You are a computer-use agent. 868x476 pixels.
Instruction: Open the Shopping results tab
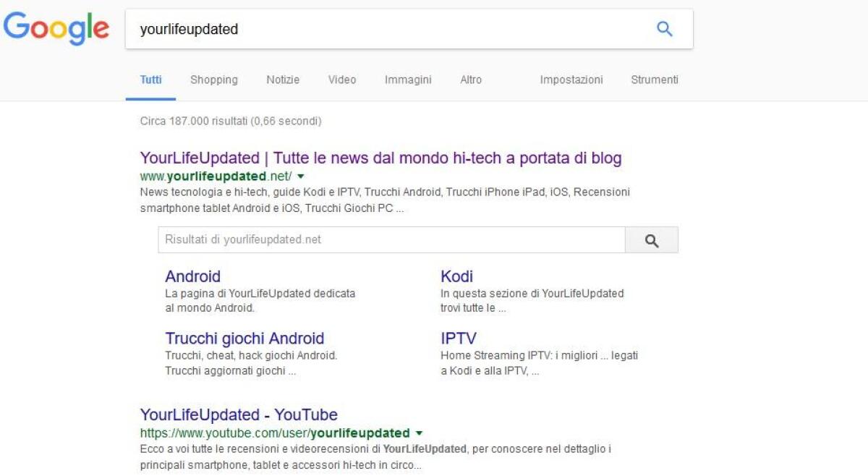point(213,80)
